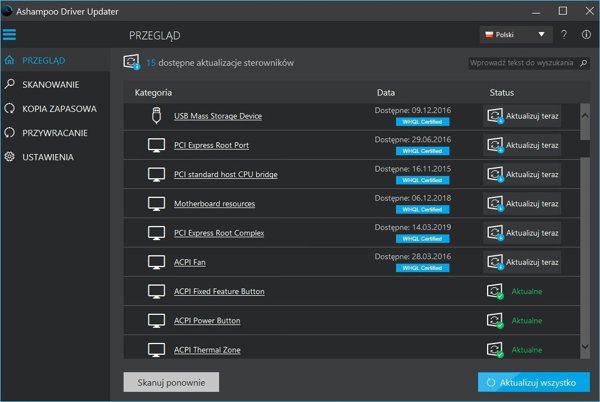
Task: Open ACPI Power Button link
Action: [x=207, y=321]
